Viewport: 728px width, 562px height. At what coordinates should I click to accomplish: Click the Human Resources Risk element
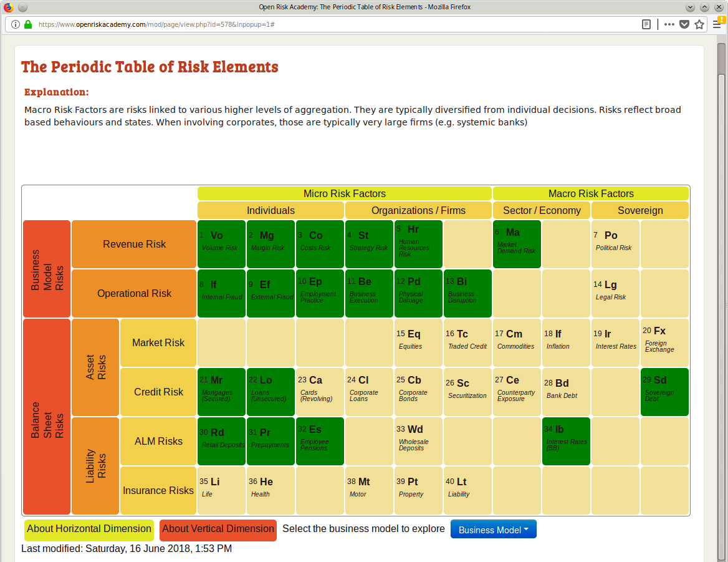pos(418,245)
